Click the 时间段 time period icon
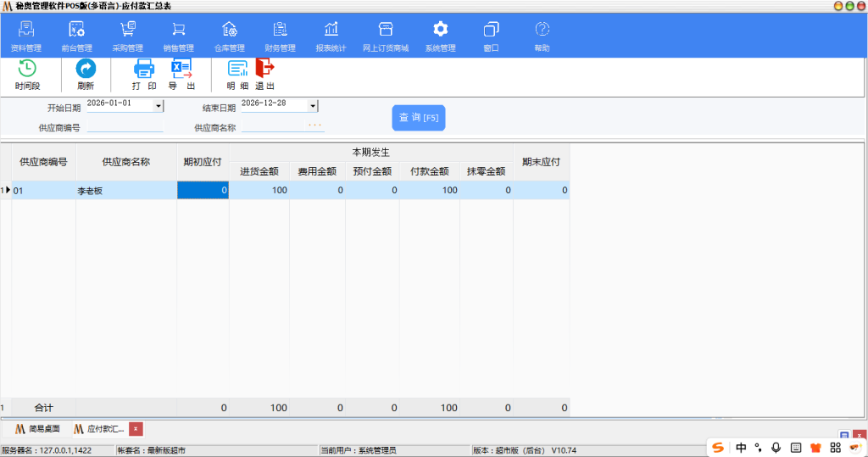868x457 pixels. [x=27, y=70]
